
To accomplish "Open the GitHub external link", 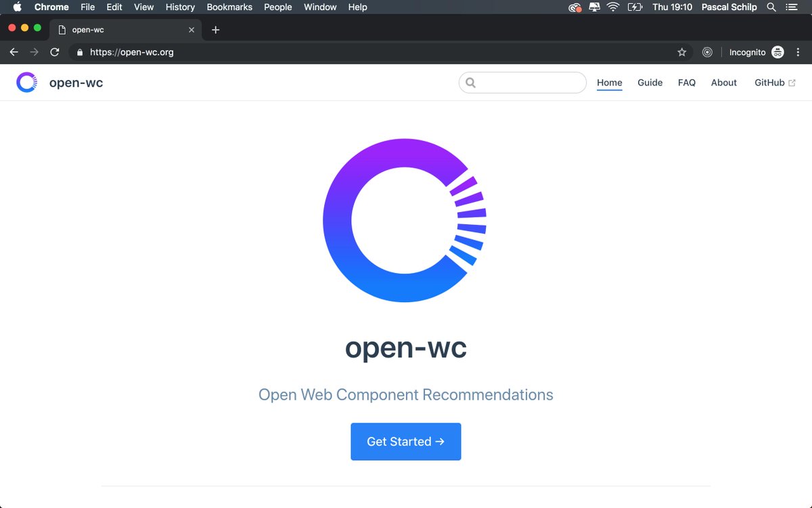I will point(775,83).
